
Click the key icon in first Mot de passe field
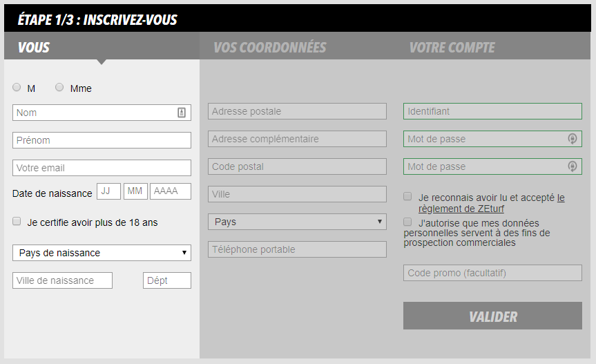(x=572, y=139)
